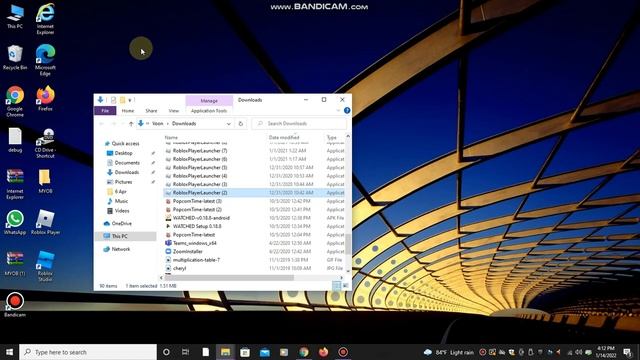Click the Refresh button beside address bar
The image size is (640, 360).
click(241, 123)
